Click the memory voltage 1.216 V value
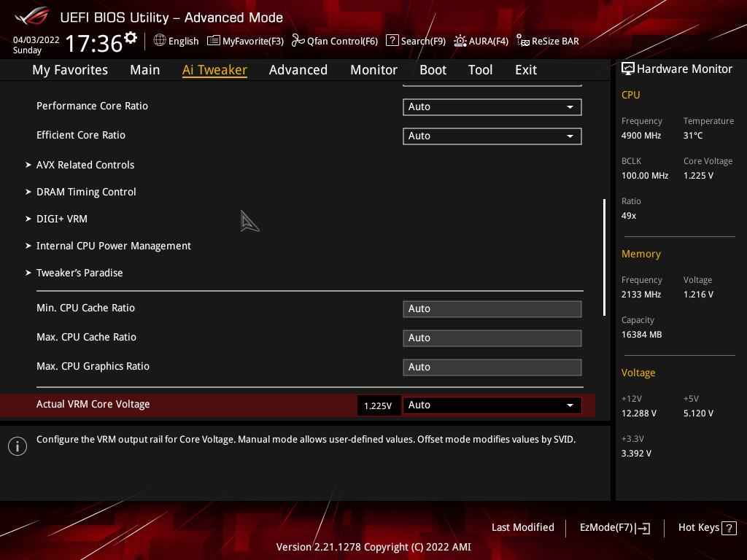This screenshot has height=560, width=747. [x=698, y=295]
